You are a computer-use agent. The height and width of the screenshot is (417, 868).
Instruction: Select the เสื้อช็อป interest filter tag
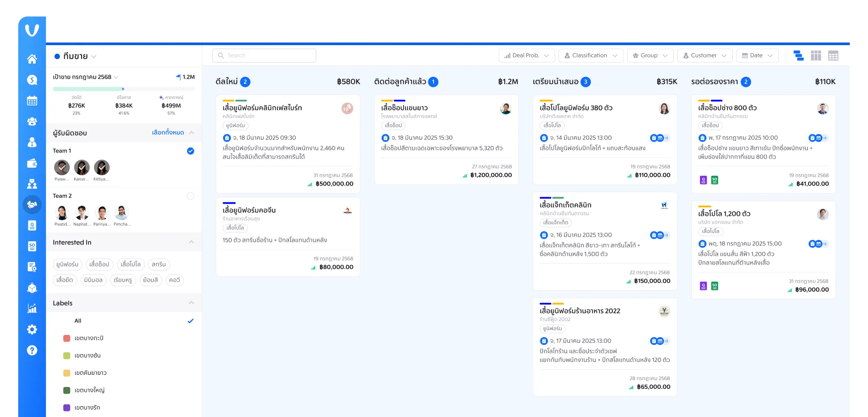pyautogui.click(x=99, y=264)
